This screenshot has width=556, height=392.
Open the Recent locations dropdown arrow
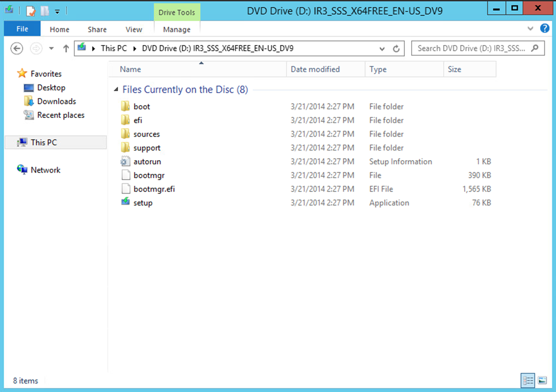(x=51, y=48)
